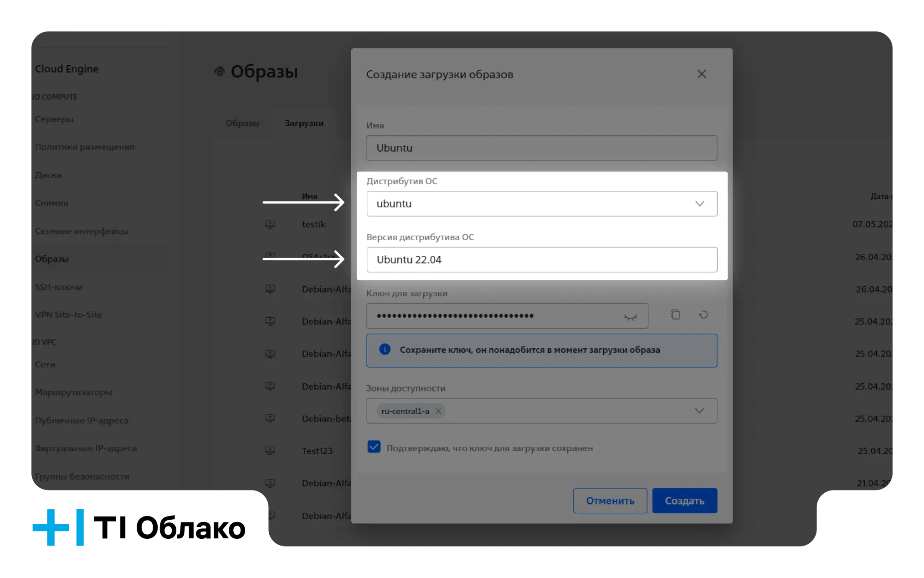The height and width of the screenshot is (578, 924).
Task: Select Образы in the sidebar
Action: [52, 259]
